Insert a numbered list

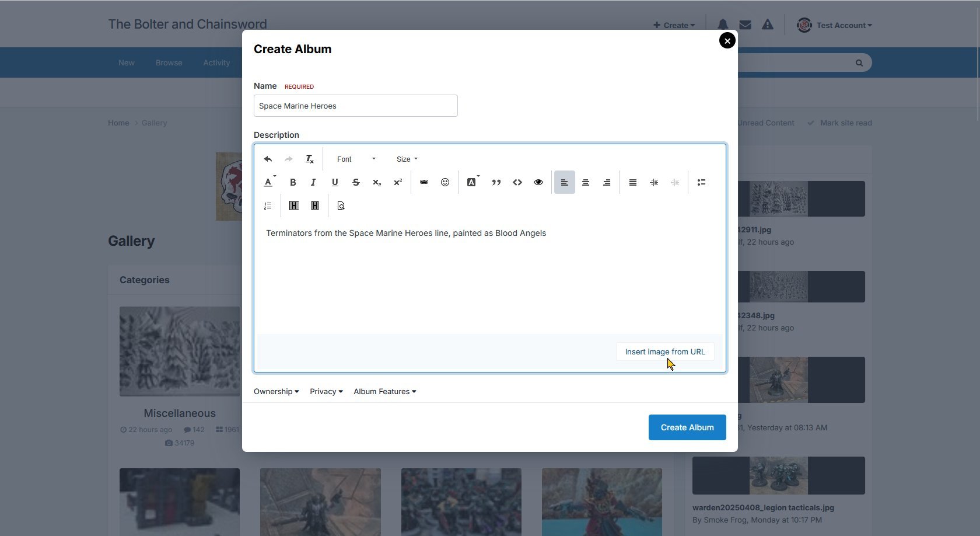click(x=268, y=206)
